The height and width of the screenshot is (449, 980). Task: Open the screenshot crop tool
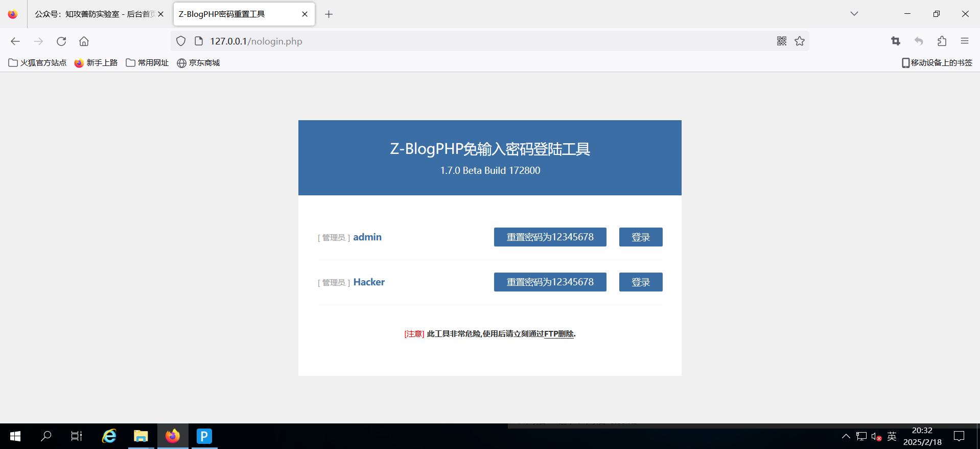coord(896,41)
